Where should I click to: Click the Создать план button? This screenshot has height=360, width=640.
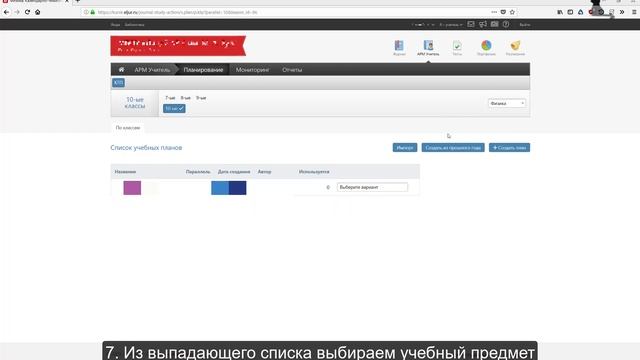point(509,147)
